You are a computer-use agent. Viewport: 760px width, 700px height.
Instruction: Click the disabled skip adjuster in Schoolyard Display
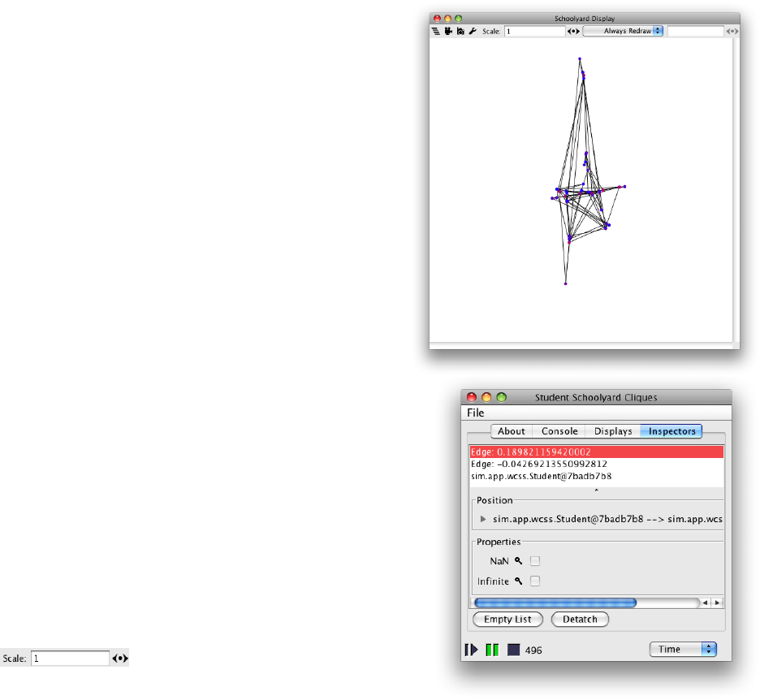click(732, 31)
